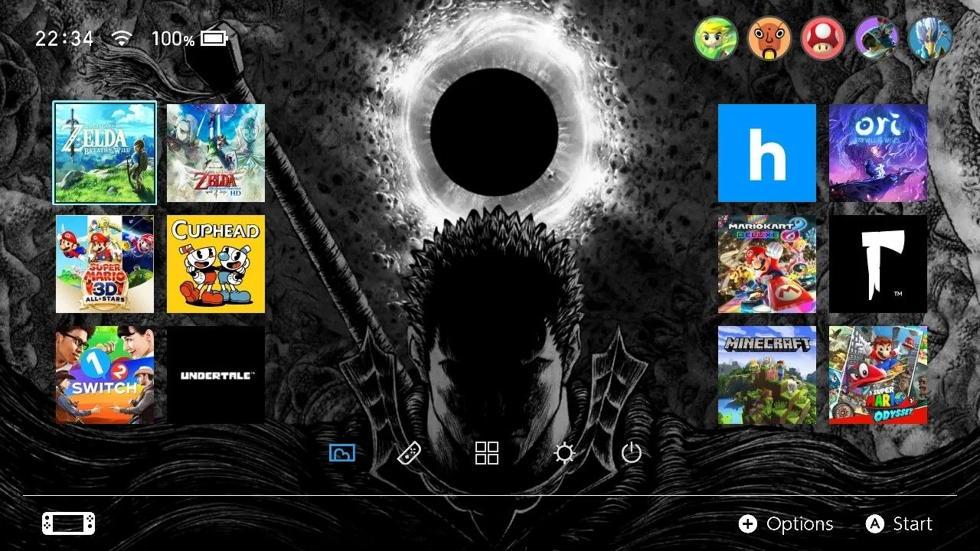Select the Toon Link user avatar
This screenshot has height=551, width=980.
716,38
